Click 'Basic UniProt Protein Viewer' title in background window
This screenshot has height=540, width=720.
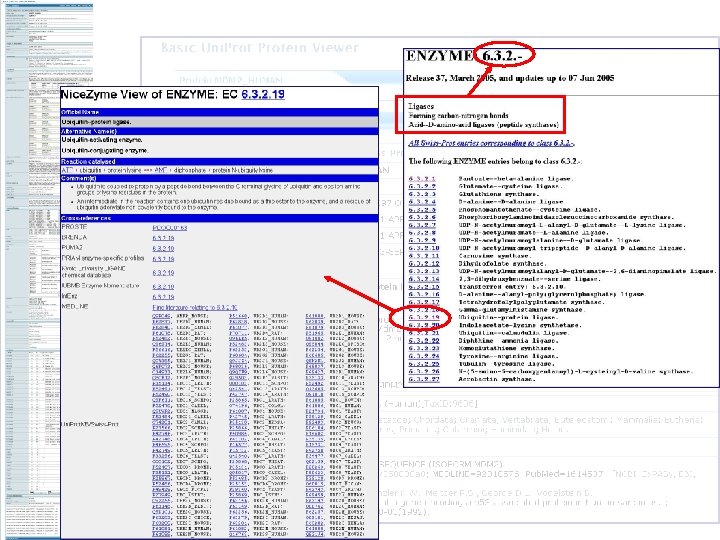[x=260, y=48]
